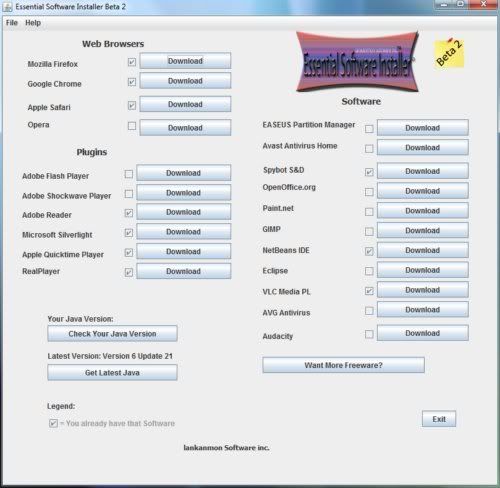Toggle the Microsoft Silverlight checkbox

pos(129,233)
